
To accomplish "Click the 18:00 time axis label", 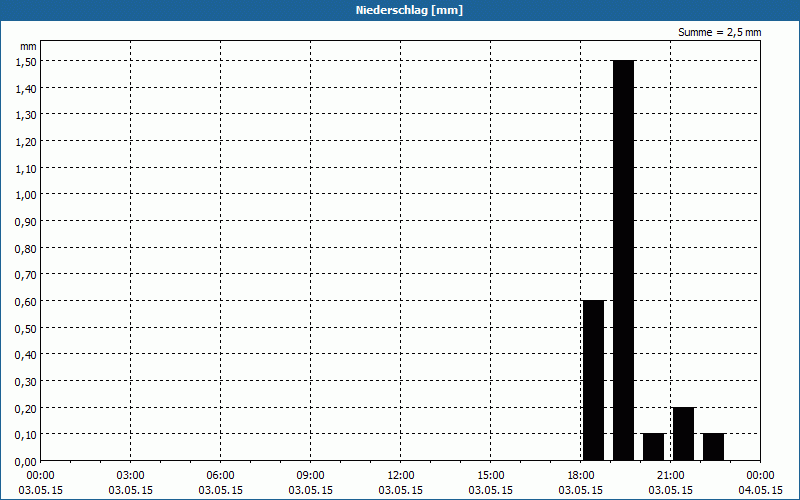I will tap(581, 476).
